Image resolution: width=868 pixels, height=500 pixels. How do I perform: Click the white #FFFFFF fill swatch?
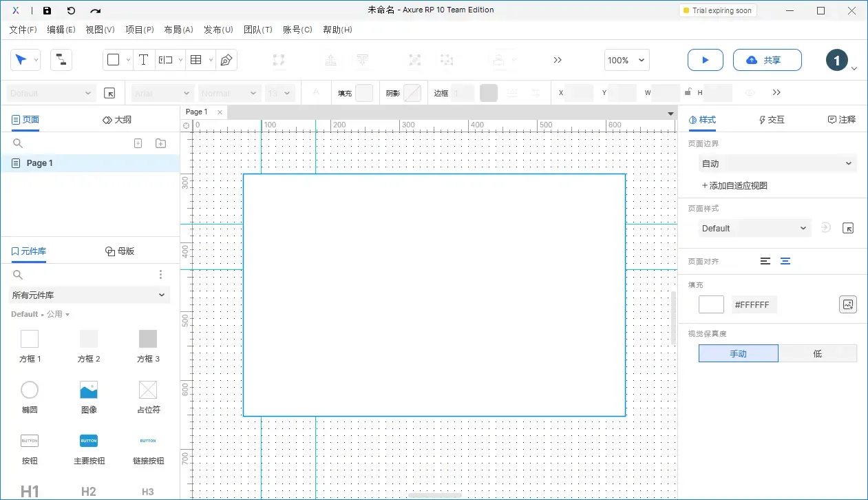click(x=710, y=304)
